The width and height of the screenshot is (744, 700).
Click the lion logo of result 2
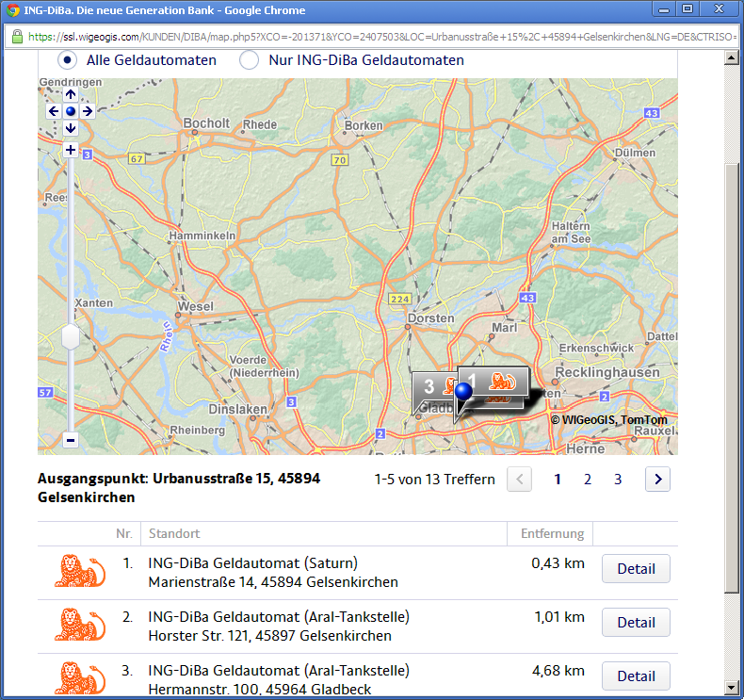(80, 625)
